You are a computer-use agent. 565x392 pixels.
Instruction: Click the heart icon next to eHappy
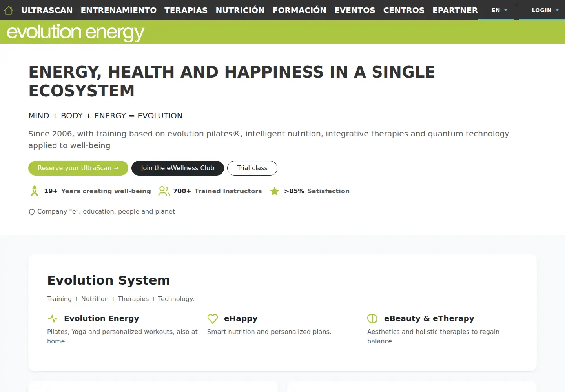coord(213,318)
